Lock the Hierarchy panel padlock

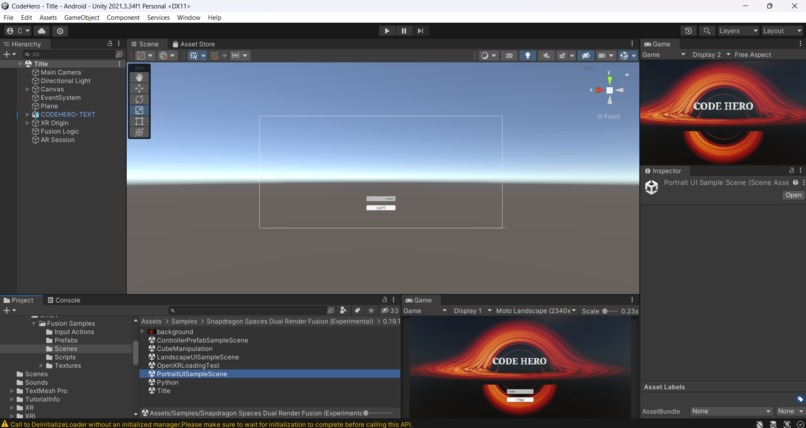109,44
